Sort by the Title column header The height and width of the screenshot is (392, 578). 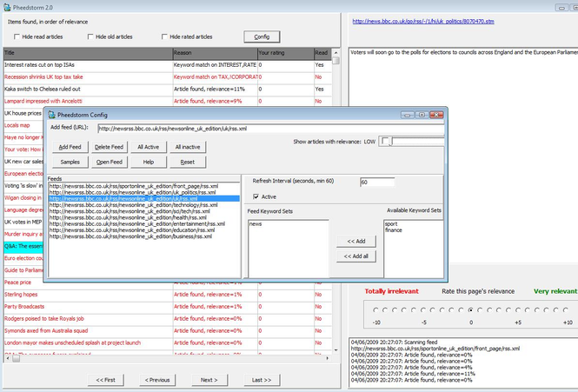[x=88, y=53]
